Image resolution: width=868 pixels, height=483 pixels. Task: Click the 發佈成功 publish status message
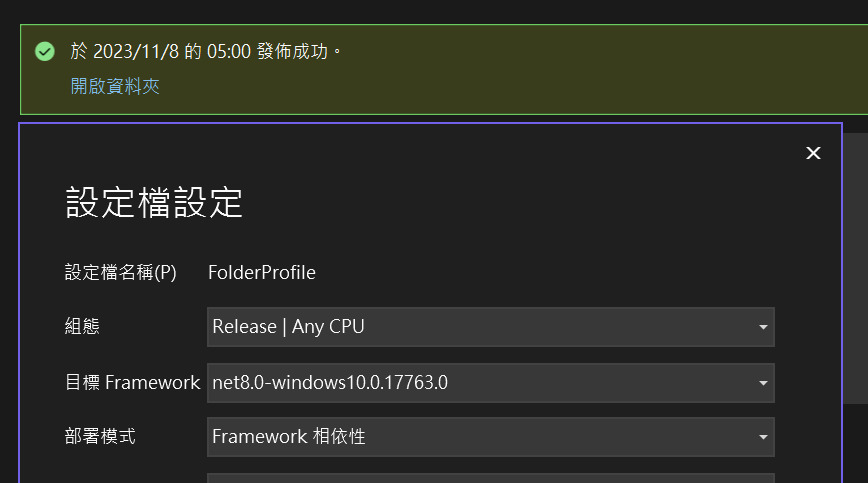(293, 51)
